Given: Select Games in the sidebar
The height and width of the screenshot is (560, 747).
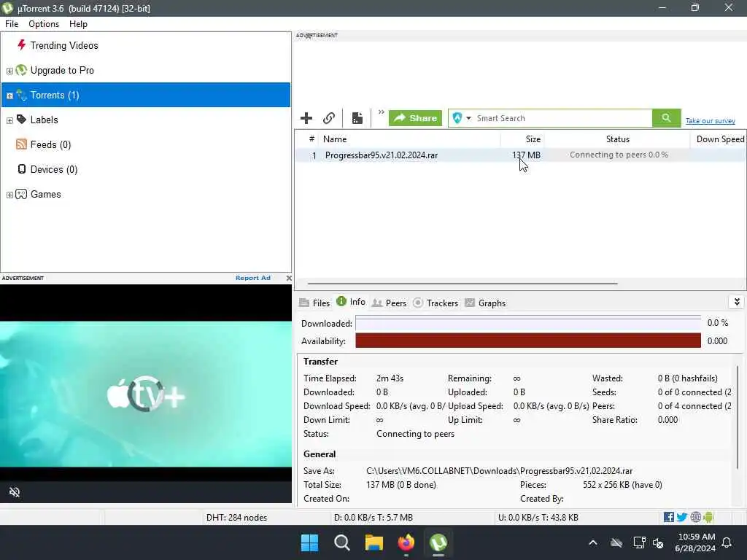Looking at the screenshot, I should click(45, 194).
